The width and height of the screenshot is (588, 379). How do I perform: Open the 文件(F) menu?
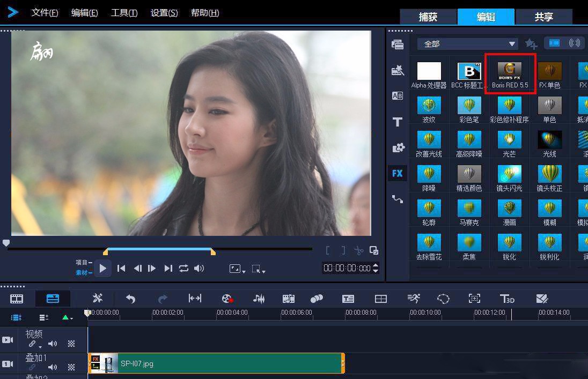(x=45, y=13)
